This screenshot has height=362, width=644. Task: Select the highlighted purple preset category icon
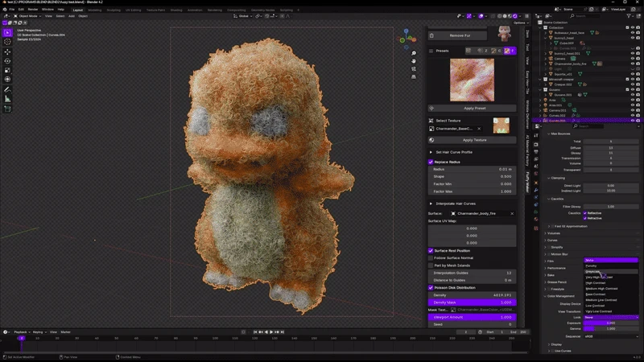point(510,51)
